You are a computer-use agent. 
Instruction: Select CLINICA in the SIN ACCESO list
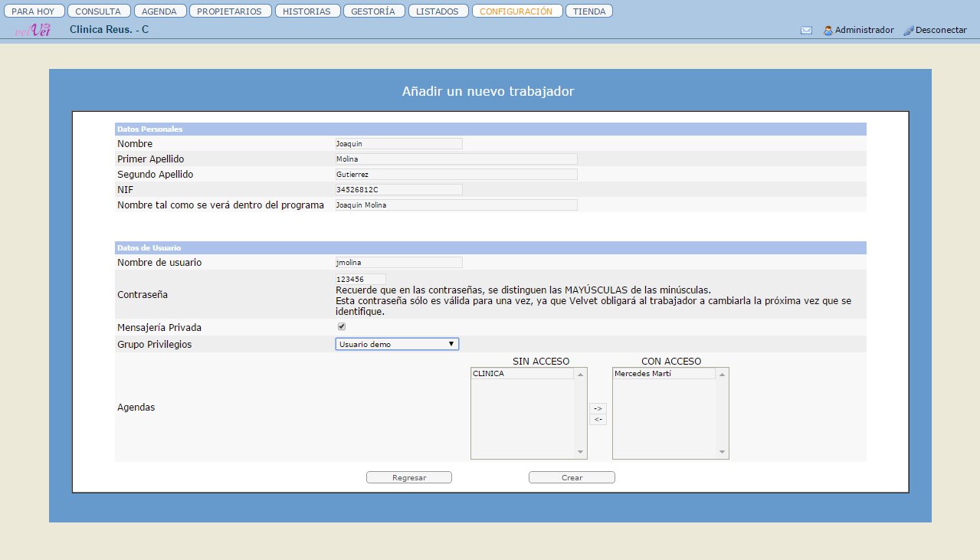click(522, 374)
